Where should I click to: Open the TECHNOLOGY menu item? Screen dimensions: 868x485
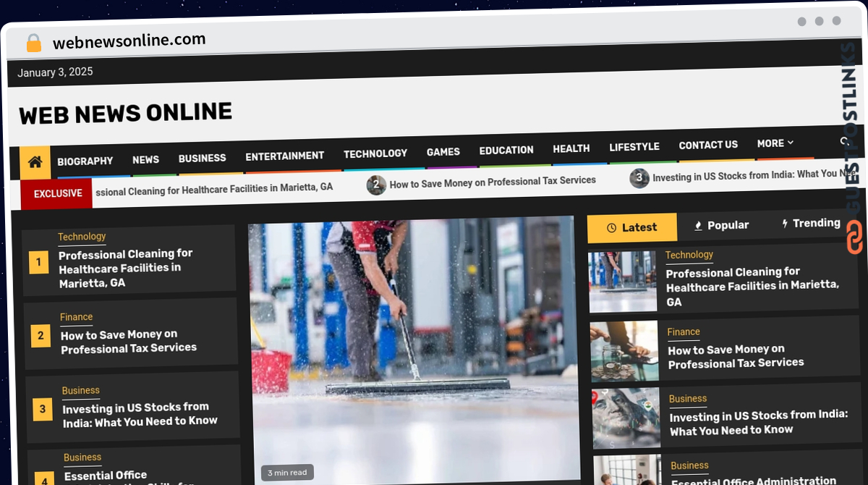click(375, 153)
